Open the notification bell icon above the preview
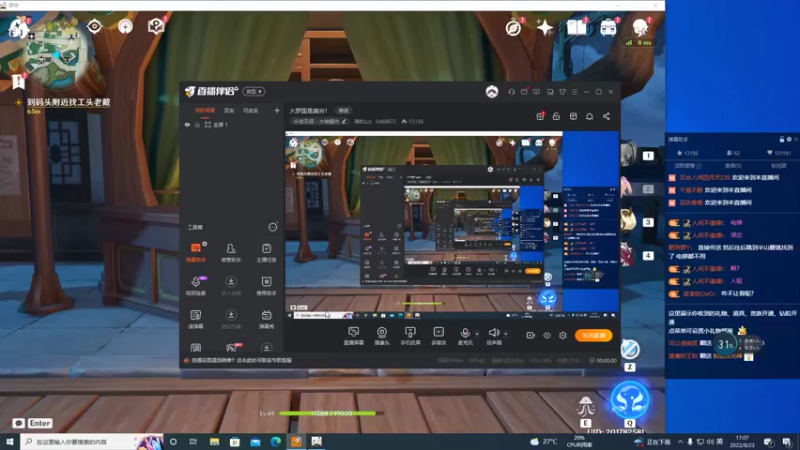 589,116
